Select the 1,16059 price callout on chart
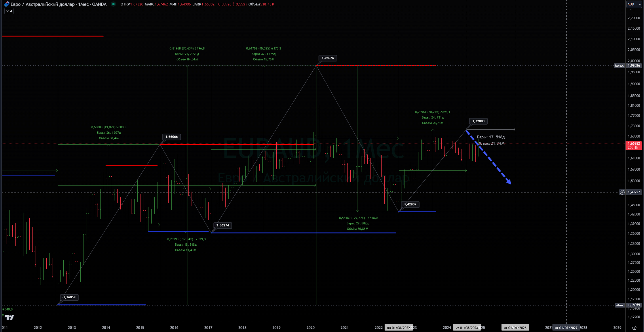644x332 pixels. 69,297
